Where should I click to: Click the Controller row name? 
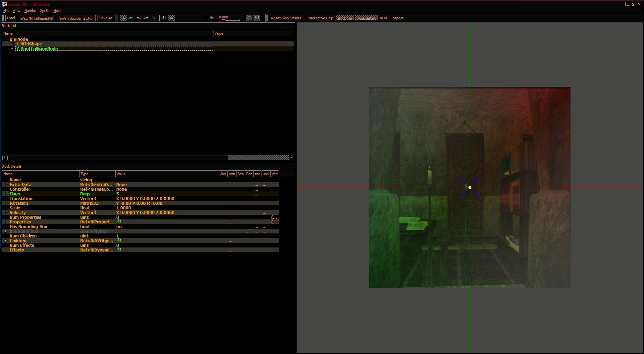pyautogui.click(x=20, y=189)
